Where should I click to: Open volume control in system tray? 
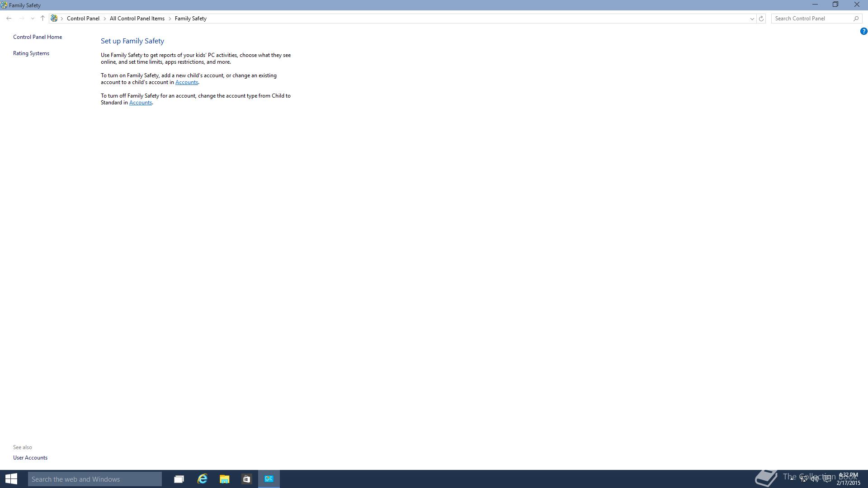[x=815, y=479]
